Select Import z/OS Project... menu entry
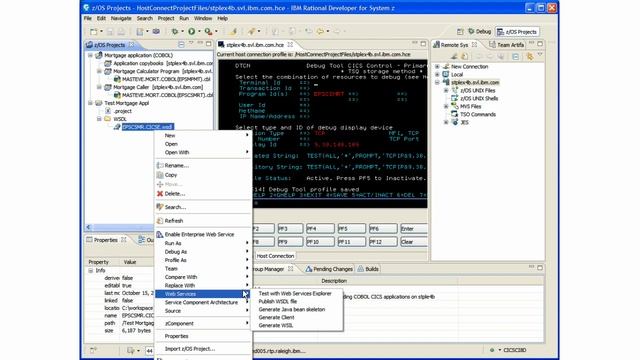640x360 pixels. point(203,349)
